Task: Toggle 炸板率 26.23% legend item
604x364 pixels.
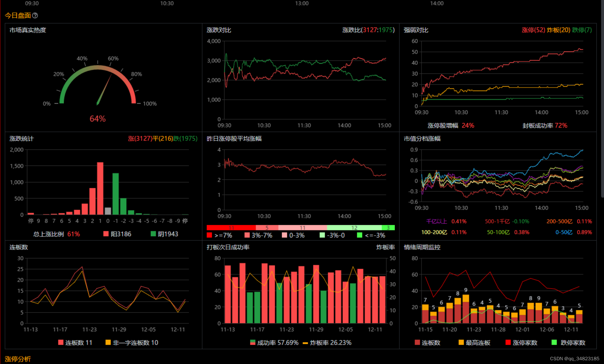Action: click(x=327, y=343)
